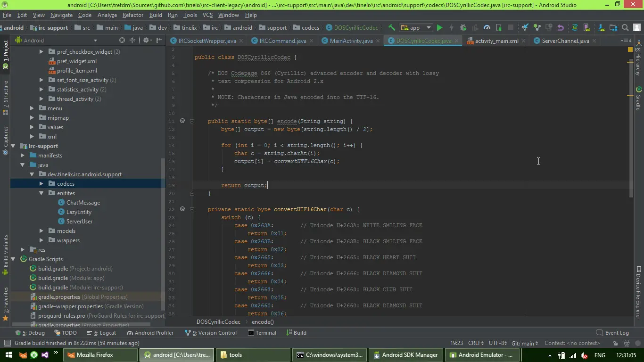The height and width of the screenshot is (362, 644).
Task: Click the purple undo arrow icon
Action: coord(561,28)
